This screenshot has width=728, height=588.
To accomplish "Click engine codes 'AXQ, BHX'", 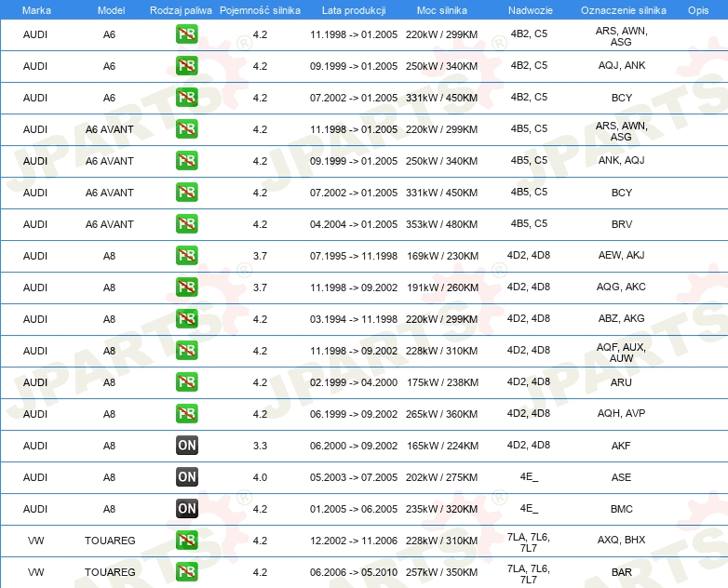I will pos(621,540).
